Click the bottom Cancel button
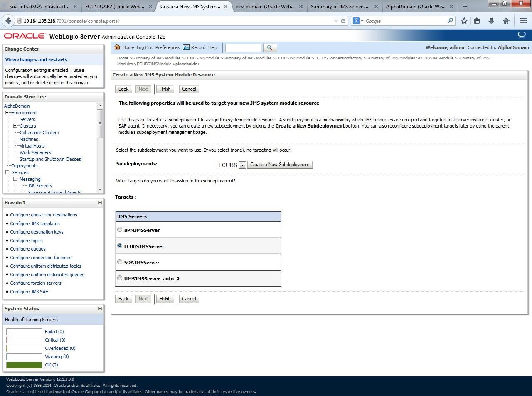The height and width of the screenshot is (396, 532). [189, 299]
